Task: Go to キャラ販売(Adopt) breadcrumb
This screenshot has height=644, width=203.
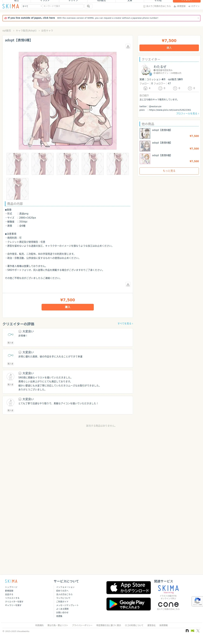Action: (x=26, y=30)
